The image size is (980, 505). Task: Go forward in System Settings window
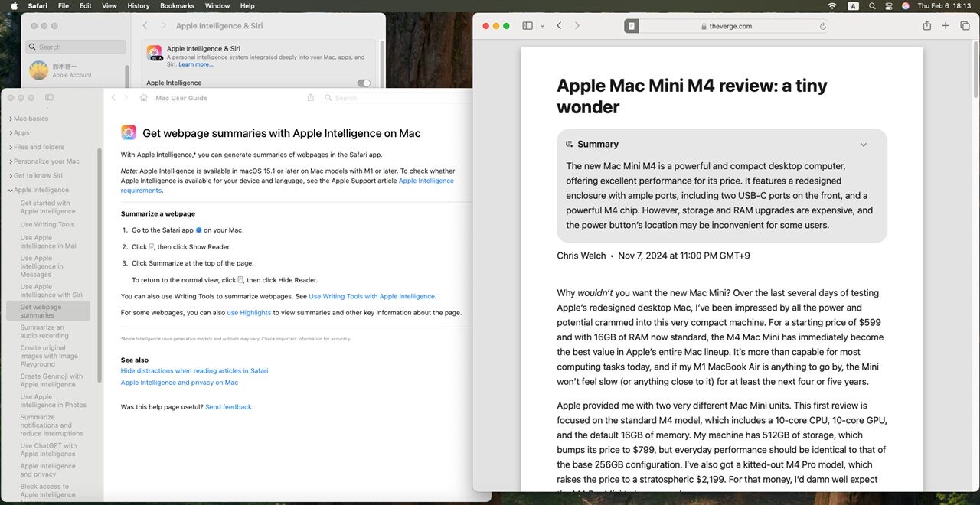pyautogui.click(x=164, y=25)
